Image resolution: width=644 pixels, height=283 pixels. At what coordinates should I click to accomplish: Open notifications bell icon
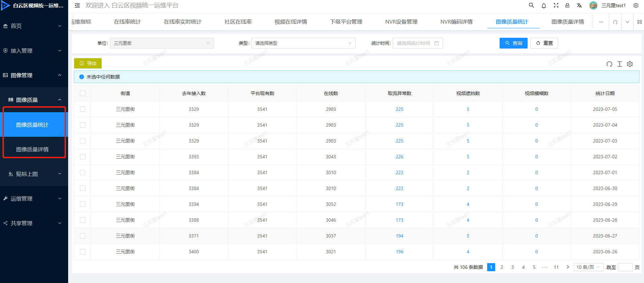point(544,5)
